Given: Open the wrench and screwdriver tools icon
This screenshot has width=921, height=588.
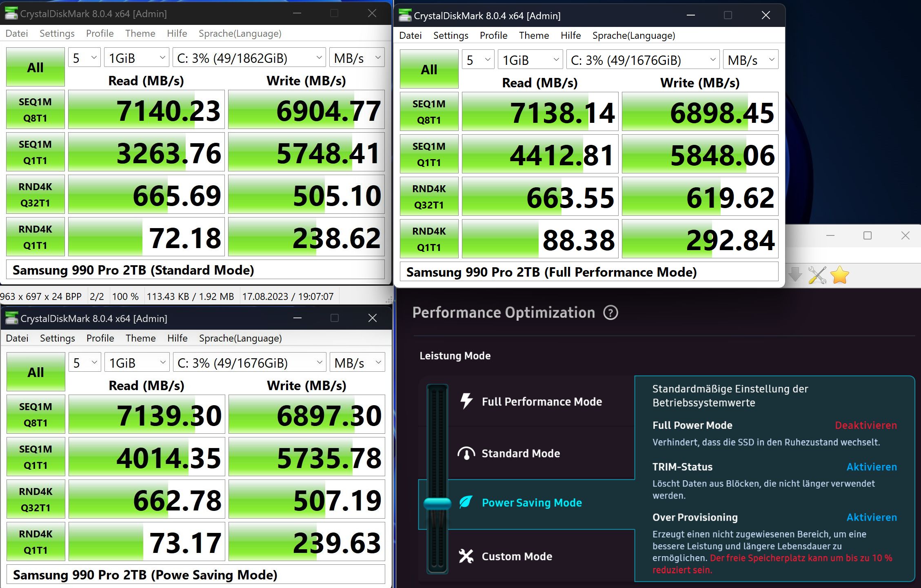Looking at the screenshot, I should click(x=817, y=275).
